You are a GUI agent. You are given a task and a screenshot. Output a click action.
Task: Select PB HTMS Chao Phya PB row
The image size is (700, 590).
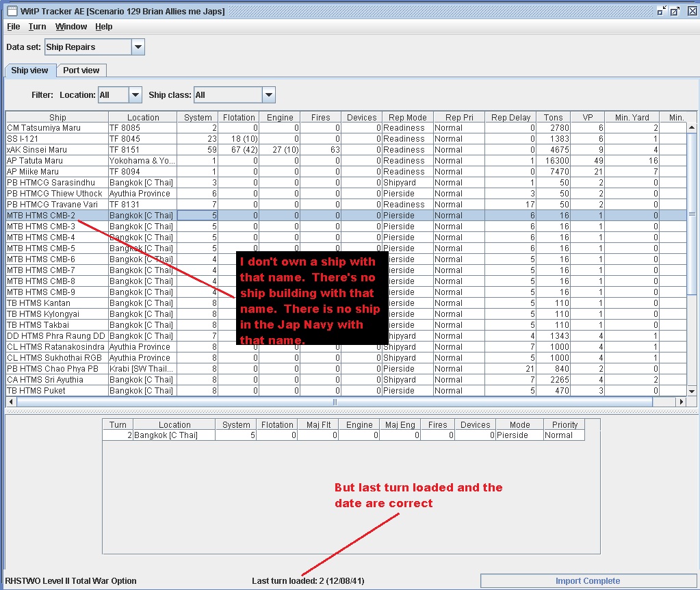(x=346, y=368)
